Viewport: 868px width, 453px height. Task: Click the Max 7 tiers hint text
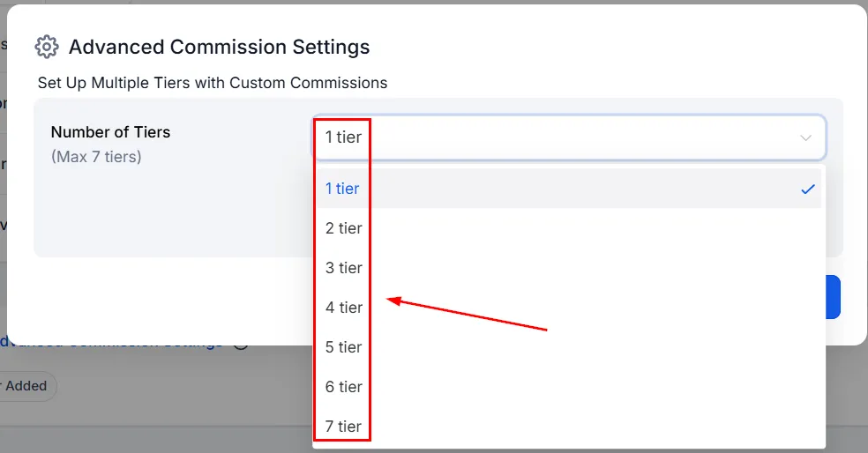tap(96, 157)
